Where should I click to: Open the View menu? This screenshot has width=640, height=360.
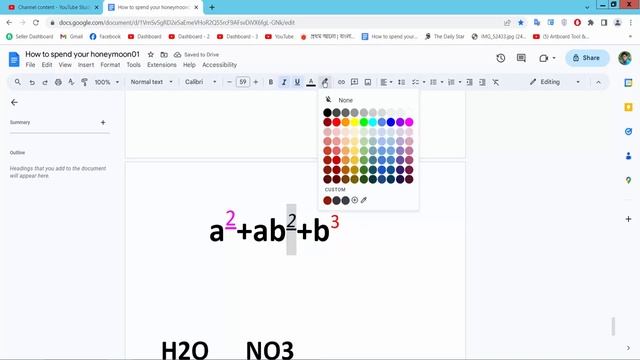[65, 65]
